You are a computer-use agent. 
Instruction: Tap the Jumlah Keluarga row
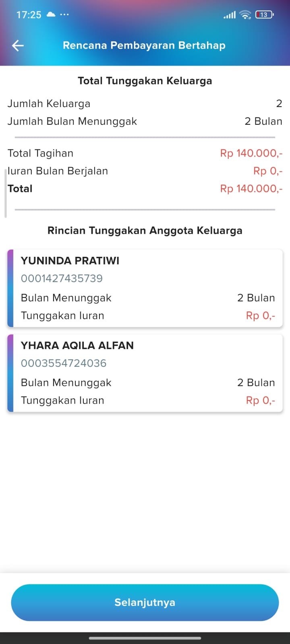click(x=145, y=103)
